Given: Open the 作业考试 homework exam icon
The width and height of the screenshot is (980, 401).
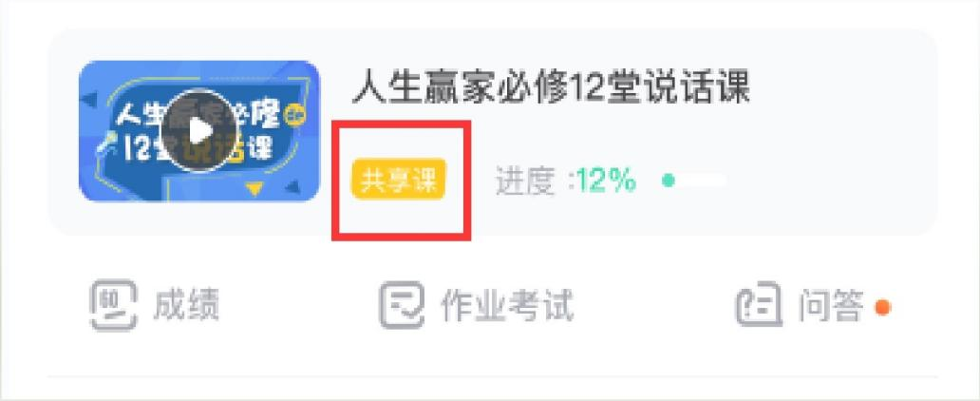Looking at the screenshot, I should [402, 305].
